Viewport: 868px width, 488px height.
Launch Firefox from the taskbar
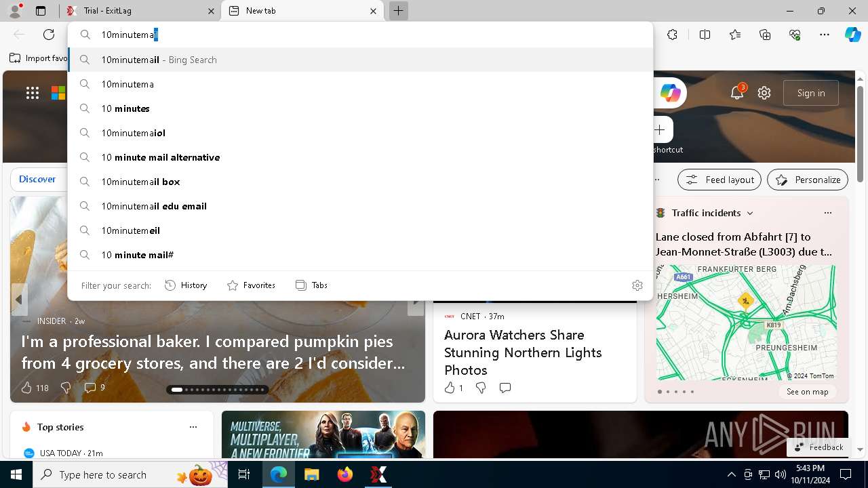pyautogui.click(x=344, y=474)
